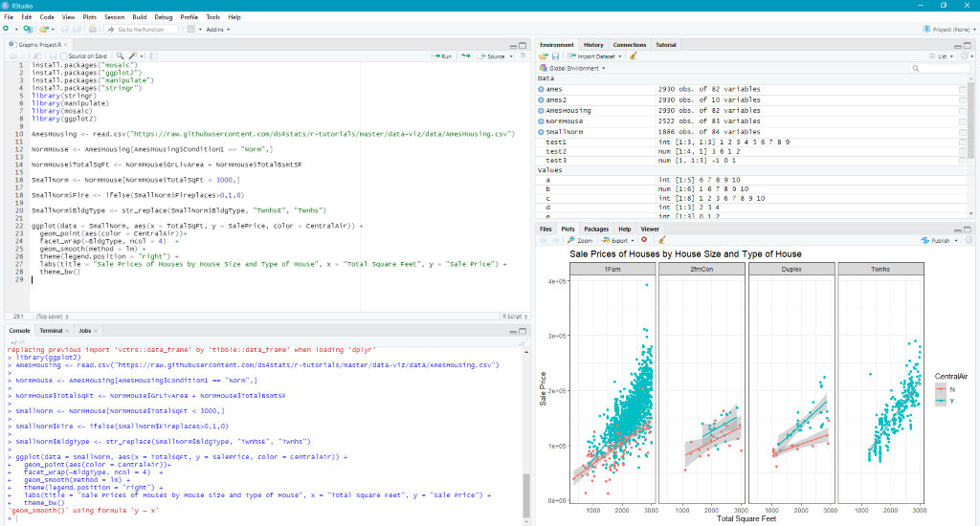Click the Save Workspace disk icon in Environment
Screen dimensions: 980x526
click(555, 56)
